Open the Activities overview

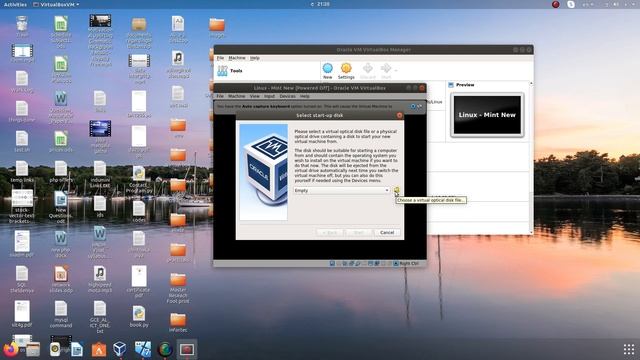pyautogui.click(x=15, y=4)
